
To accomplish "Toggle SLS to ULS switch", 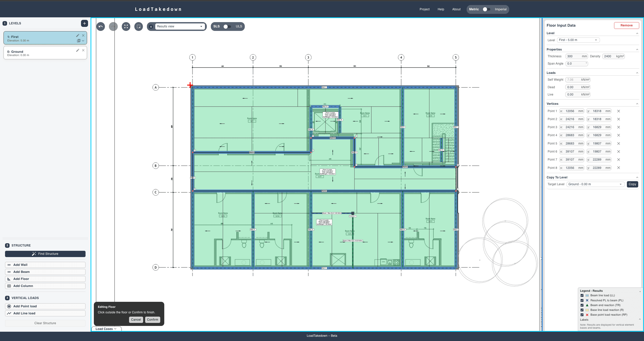I will coord(227,26).
